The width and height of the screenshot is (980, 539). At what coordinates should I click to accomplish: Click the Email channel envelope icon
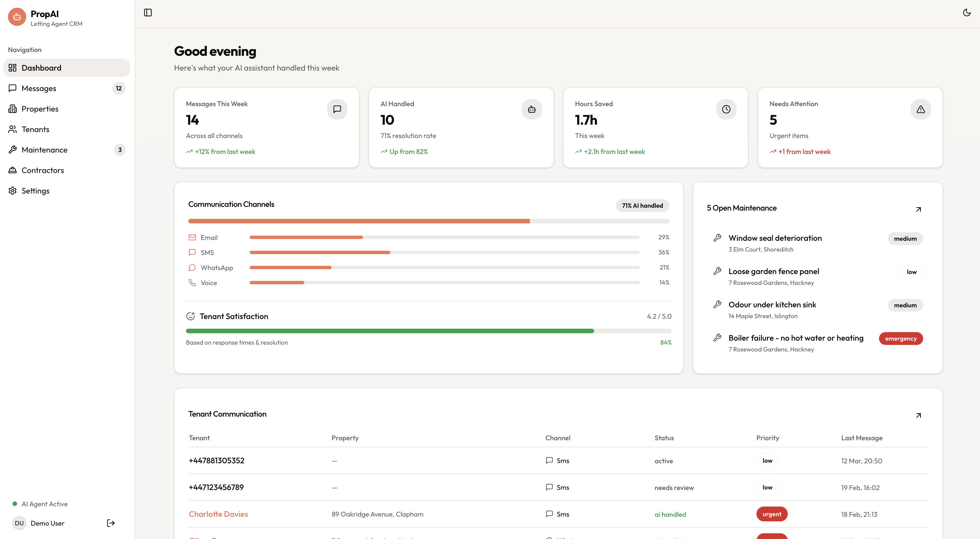192,238
